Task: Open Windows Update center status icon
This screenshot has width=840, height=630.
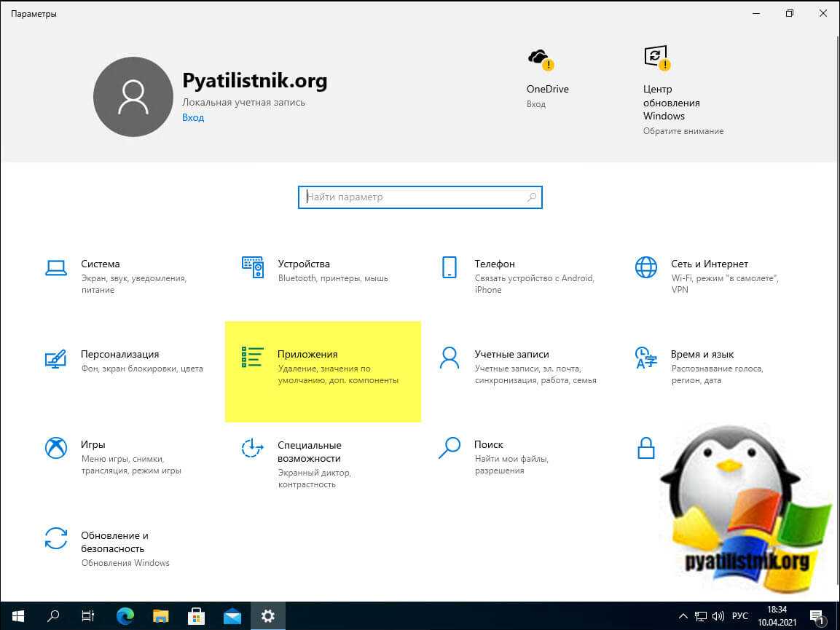Action: click(x=655, y=57)
